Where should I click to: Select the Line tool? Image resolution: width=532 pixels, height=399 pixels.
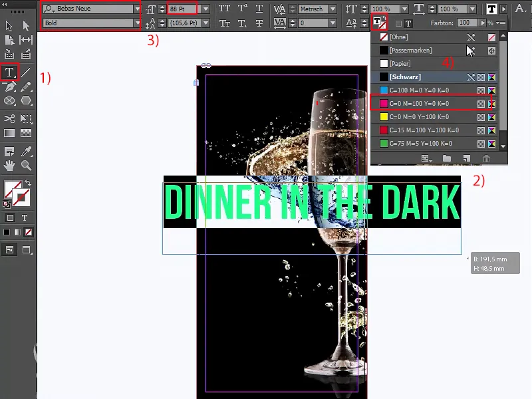[x=26, y=72]
